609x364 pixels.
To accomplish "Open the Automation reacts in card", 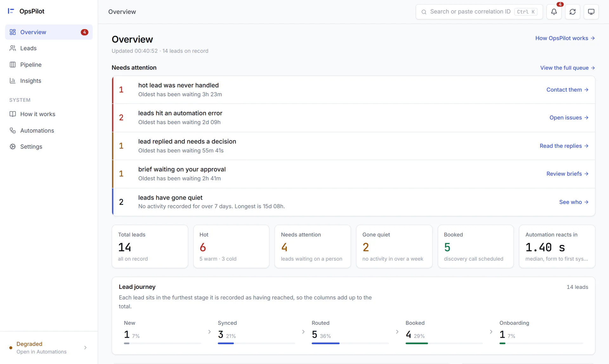I will [557, 246].
